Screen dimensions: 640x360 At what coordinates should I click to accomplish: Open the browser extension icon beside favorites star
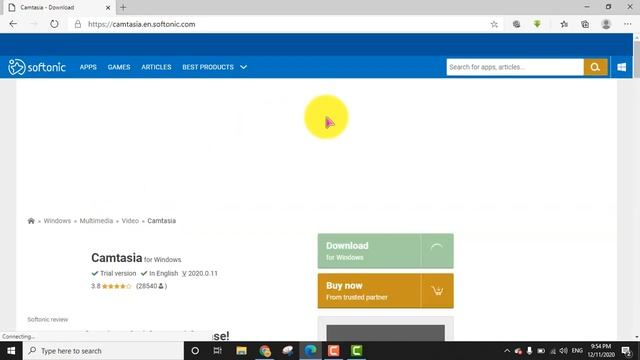516,24
